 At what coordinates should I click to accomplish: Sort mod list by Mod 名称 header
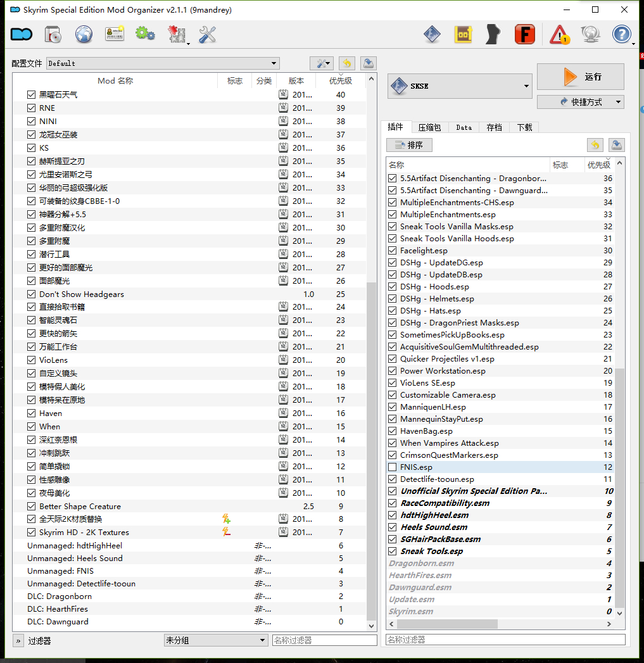tap(115, 81)
